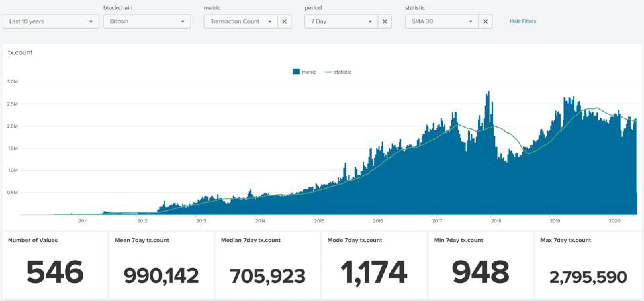Click the 2,795,590 maximum value
This screenshot has height=301, width=644.
point(588,277)
